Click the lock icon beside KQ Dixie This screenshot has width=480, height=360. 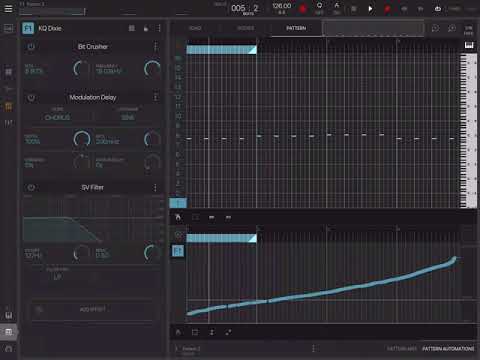tap(146, 28)
